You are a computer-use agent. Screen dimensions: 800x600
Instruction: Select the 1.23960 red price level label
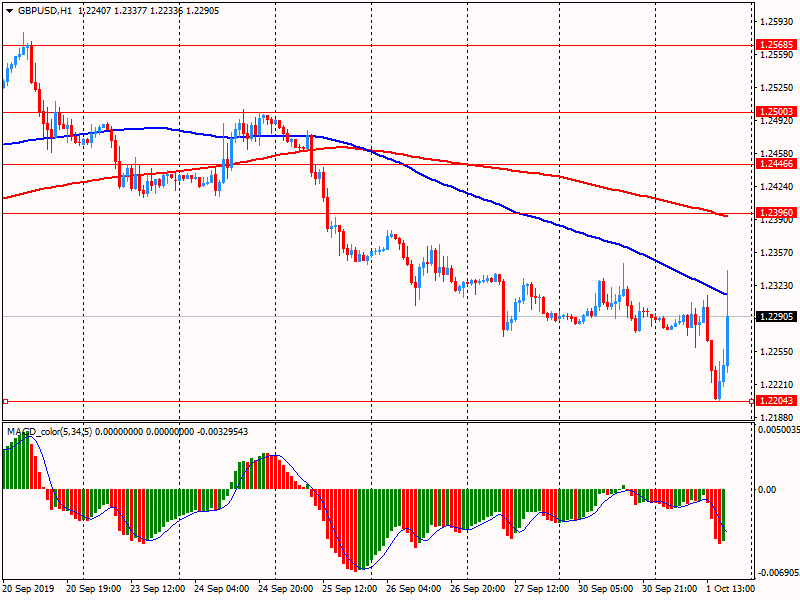pyautogui.click(x=776, y=213)
